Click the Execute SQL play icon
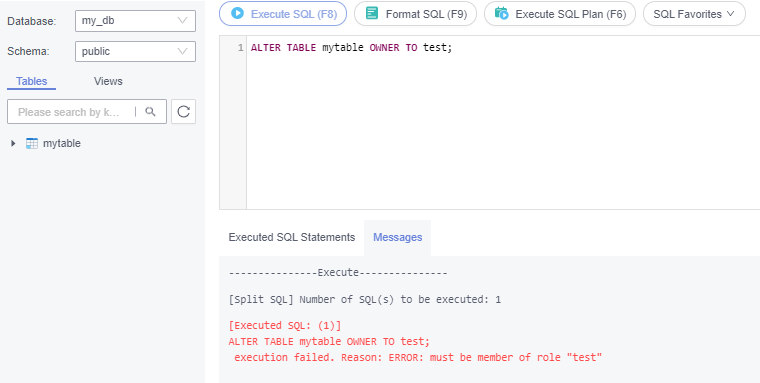 (x=237, y=13)
